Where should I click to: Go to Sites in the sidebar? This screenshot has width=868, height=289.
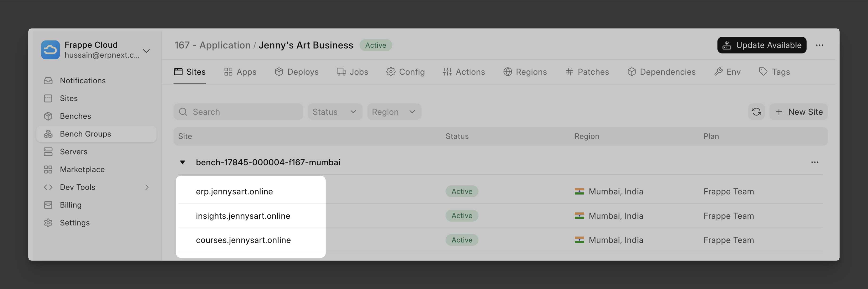point(96,98)
